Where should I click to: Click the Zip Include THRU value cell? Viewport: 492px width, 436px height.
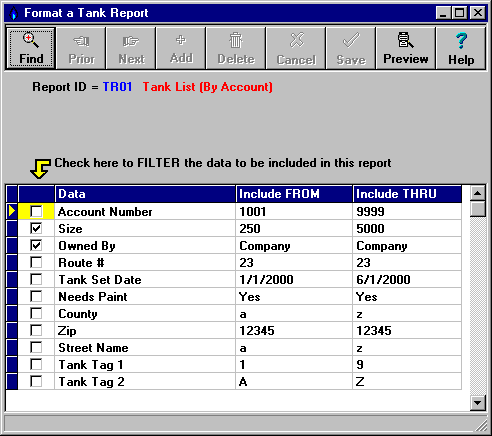point(407,330)
